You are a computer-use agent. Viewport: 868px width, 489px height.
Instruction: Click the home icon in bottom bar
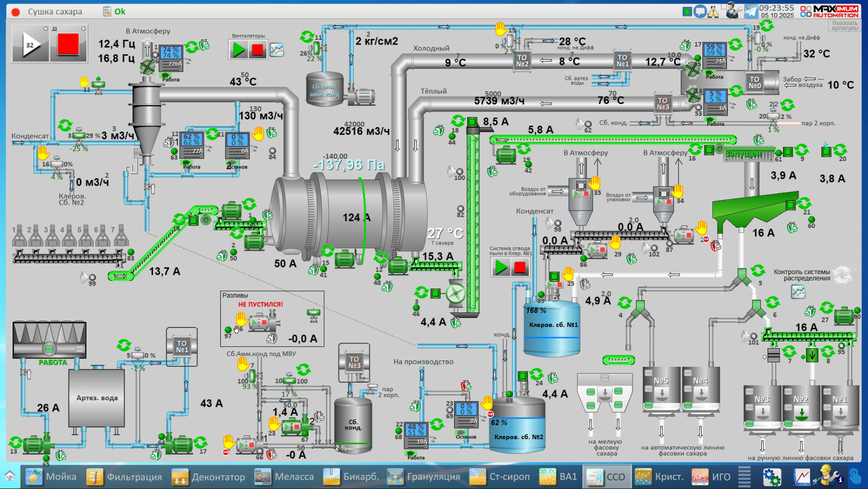click(10, 476)
